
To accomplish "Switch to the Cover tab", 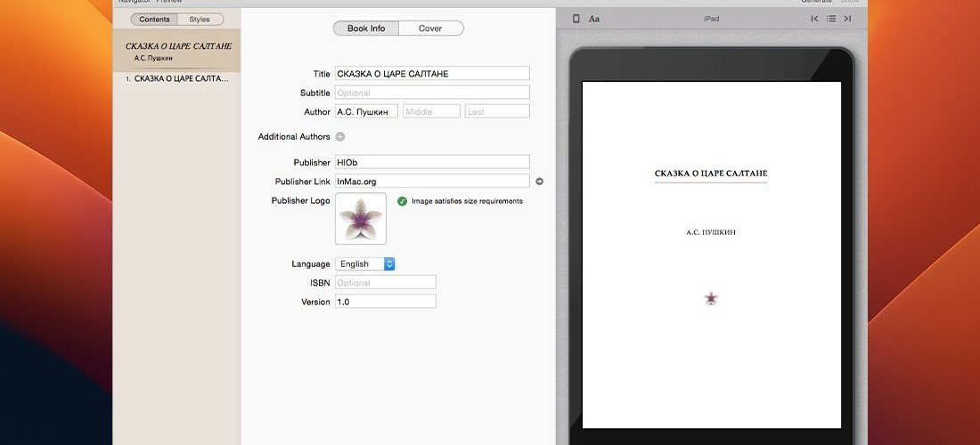I will click(x=430, y=28).
